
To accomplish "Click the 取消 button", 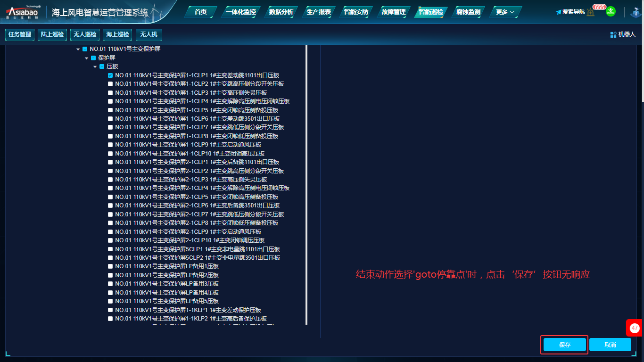I will pos(610,345).
